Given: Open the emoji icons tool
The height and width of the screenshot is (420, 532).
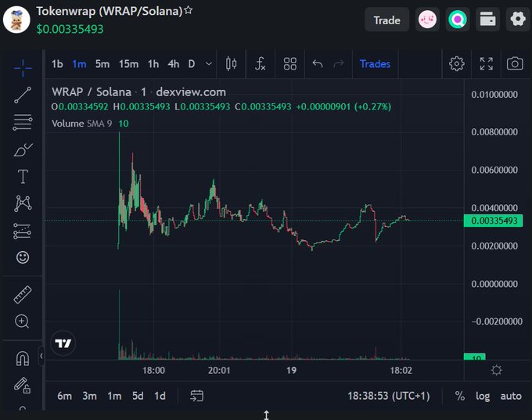Looking at the screenshot, I should [23, 257].
